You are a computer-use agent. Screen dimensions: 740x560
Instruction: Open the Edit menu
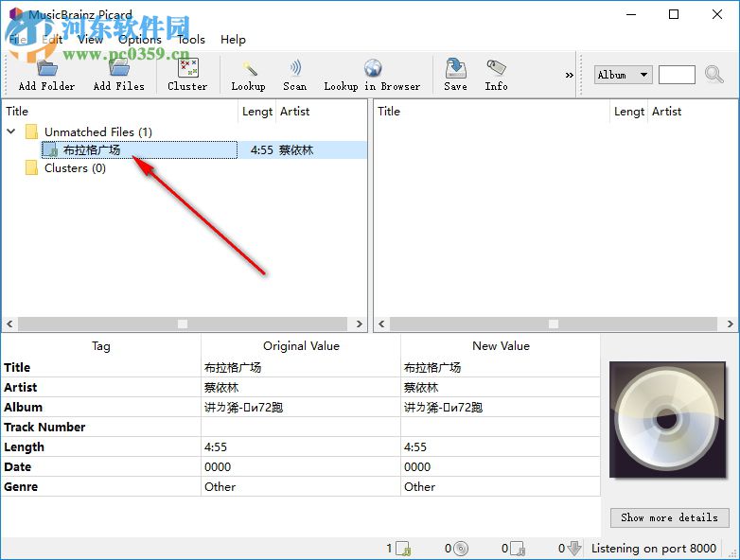52,40
